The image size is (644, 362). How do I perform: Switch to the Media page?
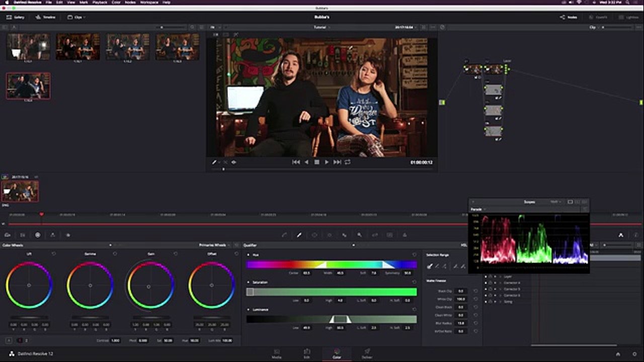pos(277,353)
